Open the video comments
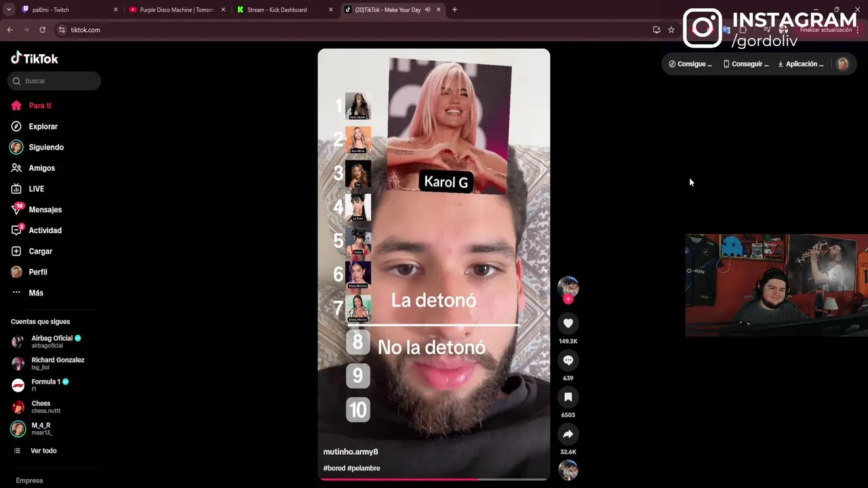 coord(568,361)
